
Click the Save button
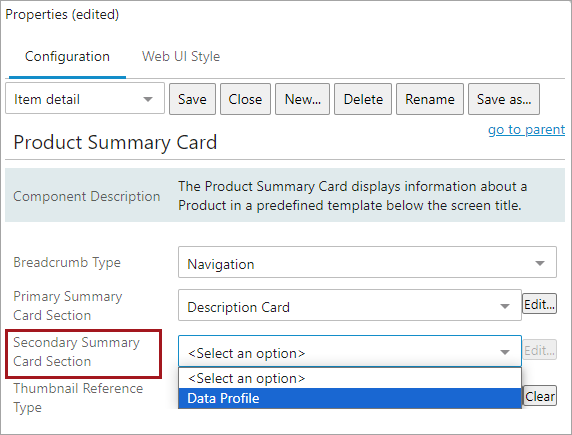click(x=192, y=99)
